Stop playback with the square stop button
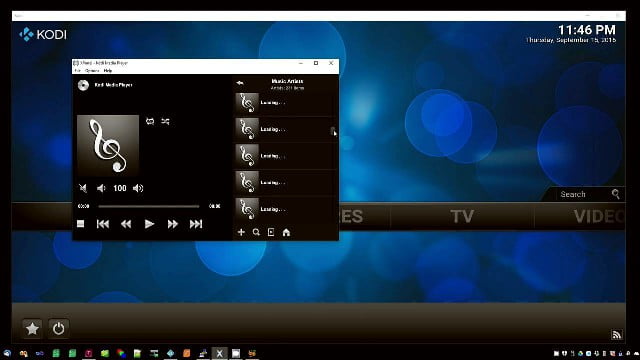This screenshot has width=640, height=360. point(81,224)
